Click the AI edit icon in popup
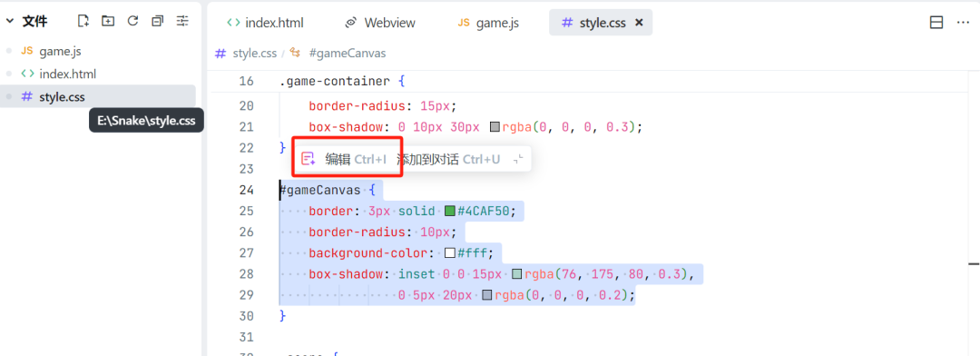 click(309, 159)
